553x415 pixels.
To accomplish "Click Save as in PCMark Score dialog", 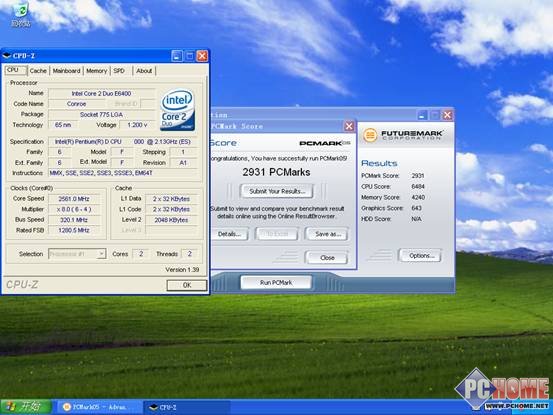I will point(327,234).
